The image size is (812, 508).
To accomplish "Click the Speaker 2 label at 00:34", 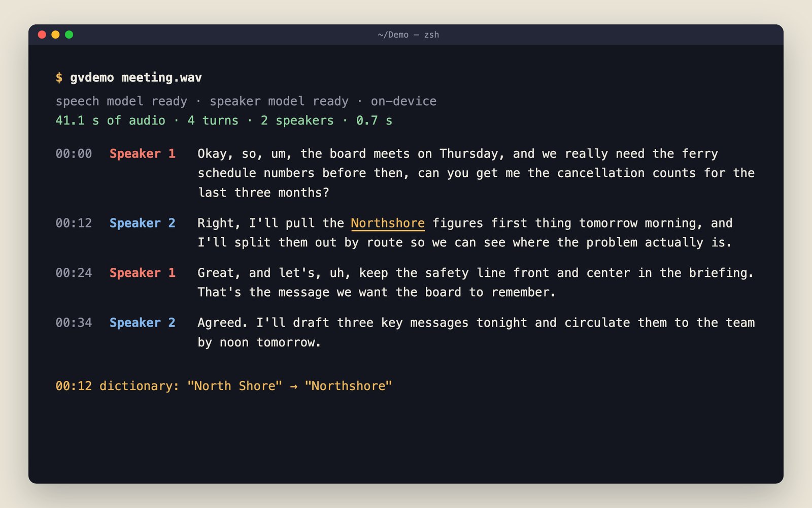I will (143, 323).
